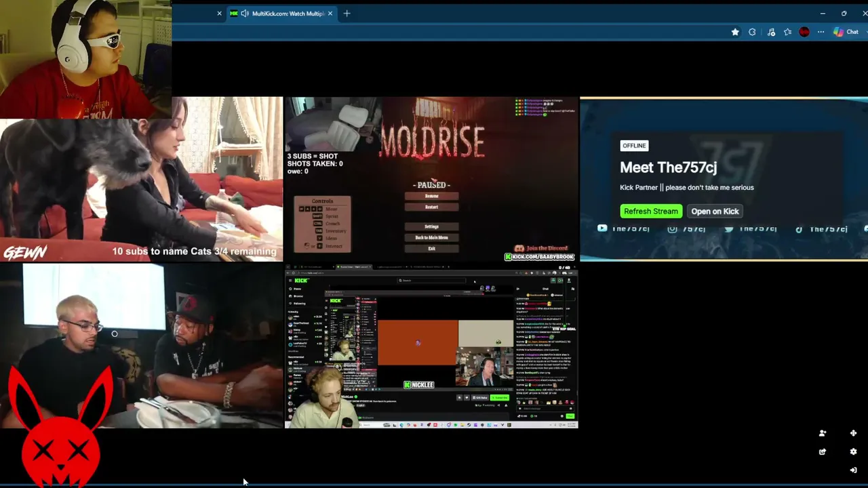Switch to the MultiKick.com tab
This screenshot has height=488, width=868.
[281, 14]
